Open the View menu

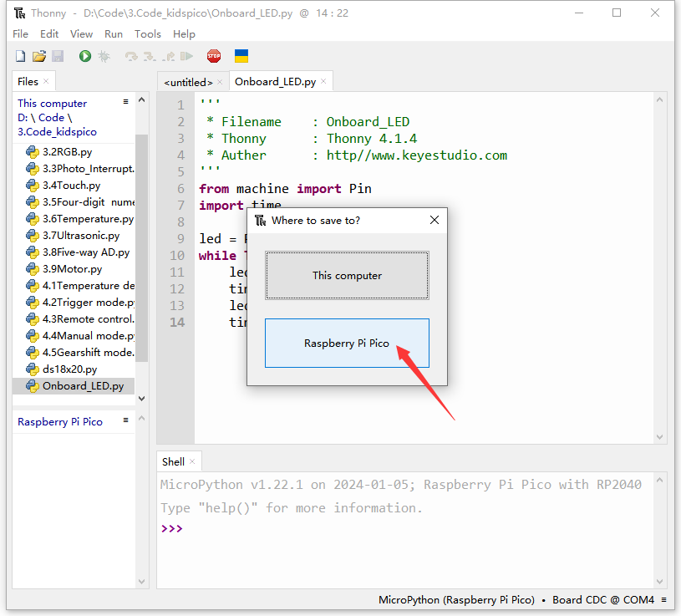(x=81, y=34)
